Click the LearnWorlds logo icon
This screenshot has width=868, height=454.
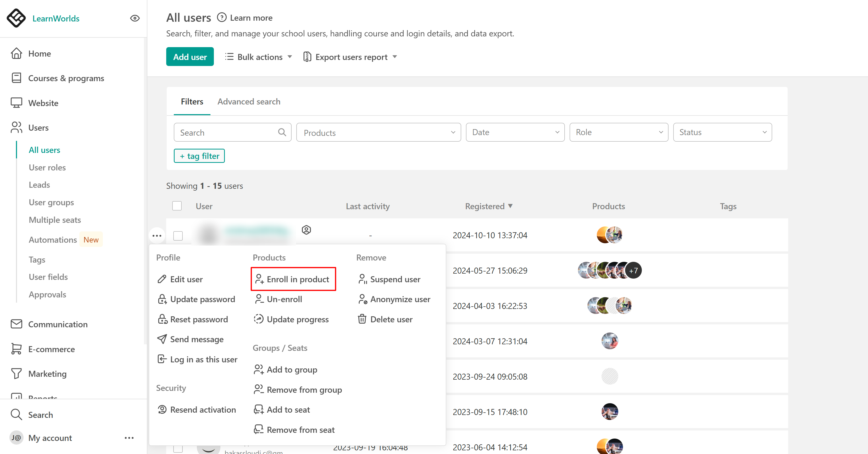[16, 18]
